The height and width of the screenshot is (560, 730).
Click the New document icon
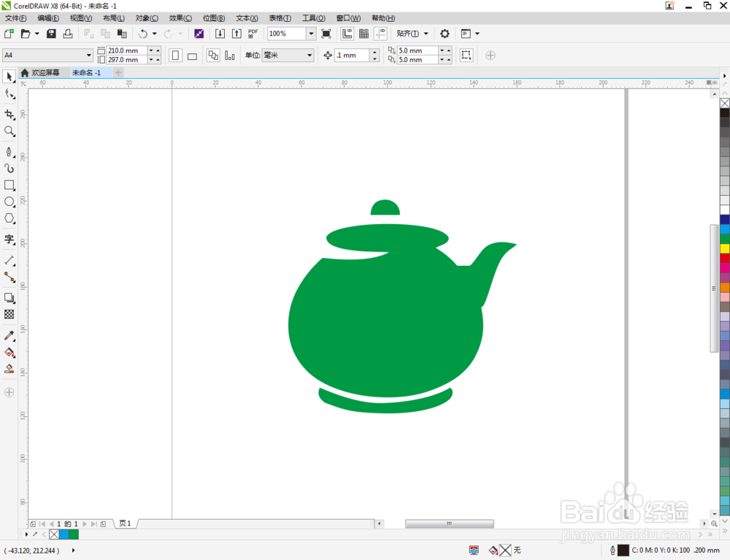9,34
